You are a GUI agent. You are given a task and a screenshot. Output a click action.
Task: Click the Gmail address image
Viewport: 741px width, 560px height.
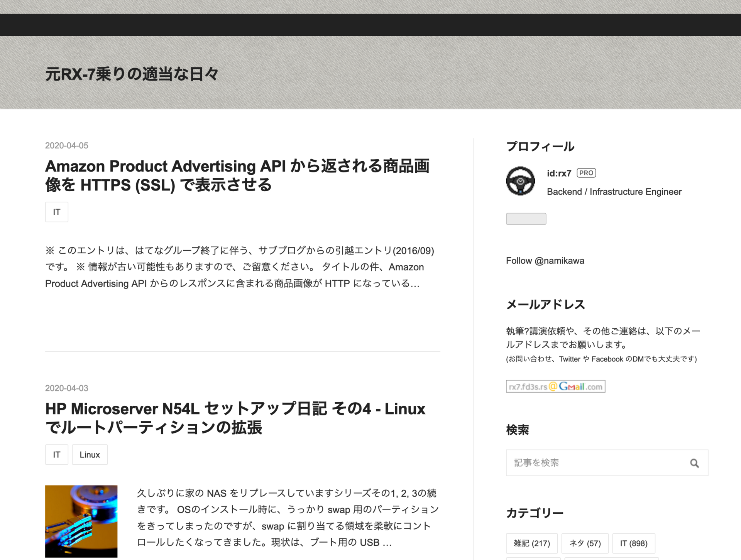point(555,386)
